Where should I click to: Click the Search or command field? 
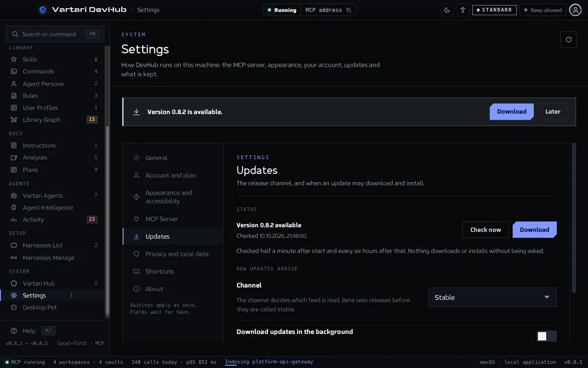click(55, 34)
